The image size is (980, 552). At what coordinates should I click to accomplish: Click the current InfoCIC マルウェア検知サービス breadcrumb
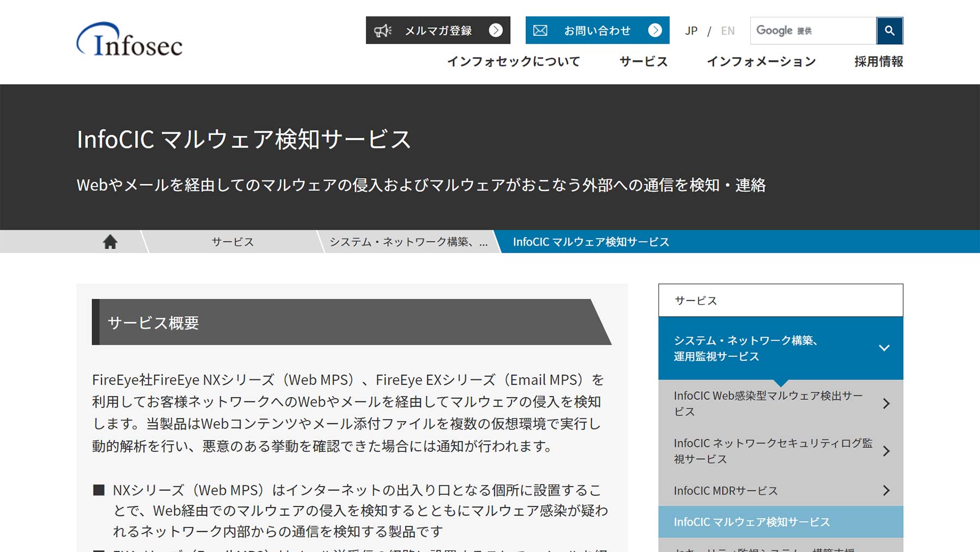tap(591, 241)
